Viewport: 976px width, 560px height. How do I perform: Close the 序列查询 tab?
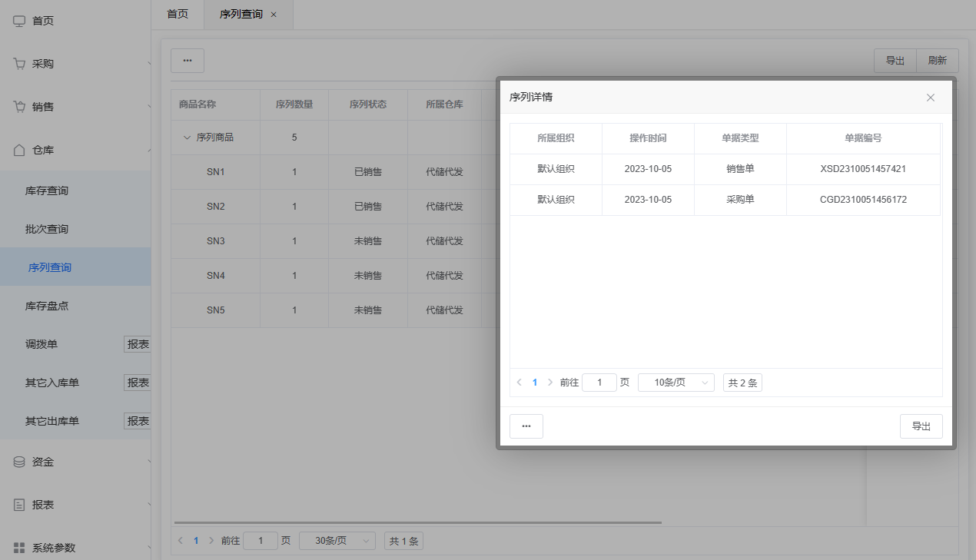click(x=274, y=15)
